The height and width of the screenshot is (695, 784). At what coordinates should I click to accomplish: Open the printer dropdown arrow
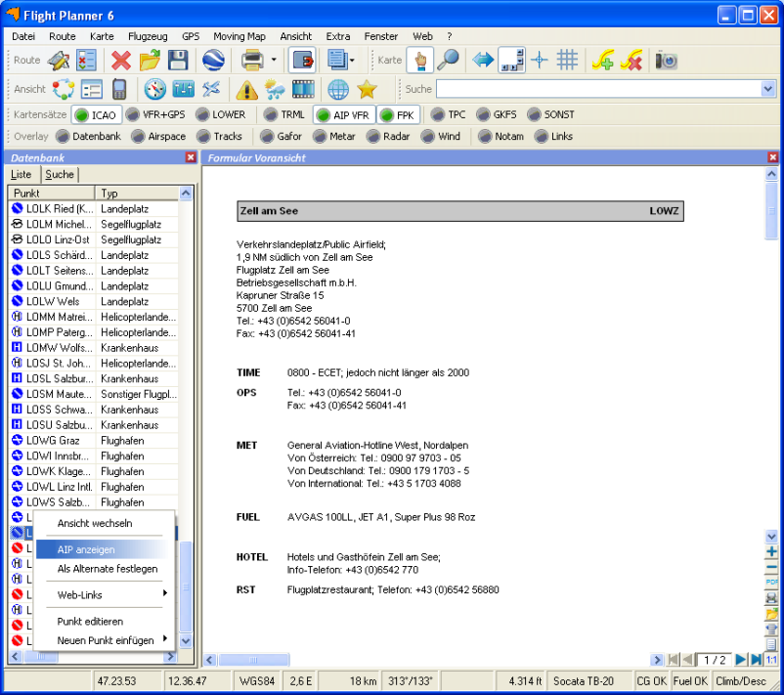click(x=274, y=61)
